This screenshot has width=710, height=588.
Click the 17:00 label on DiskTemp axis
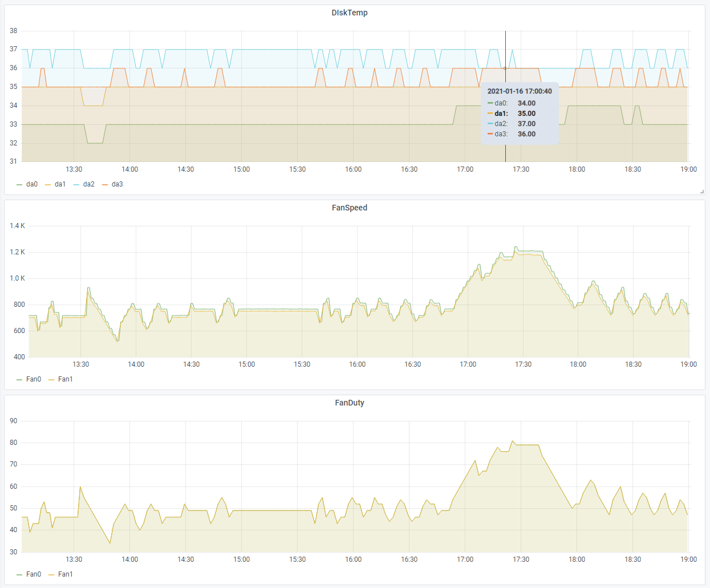tap(465, 169)
